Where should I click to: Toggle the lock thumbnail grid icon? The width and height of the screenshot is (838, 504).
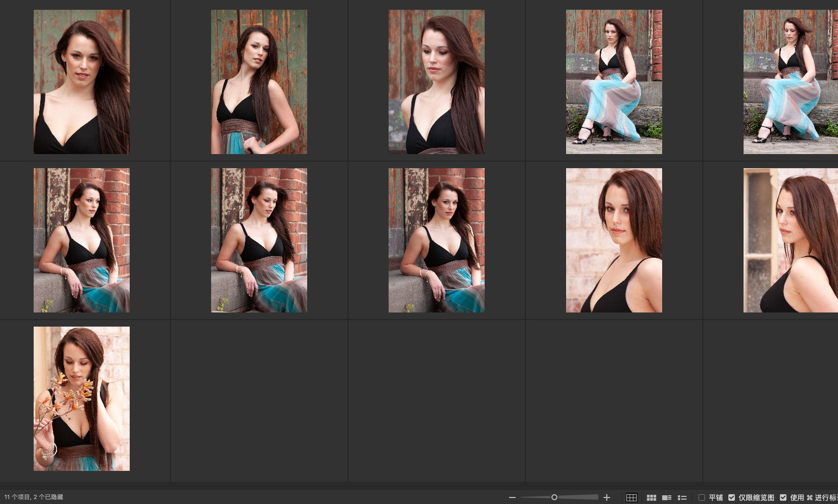631,497
